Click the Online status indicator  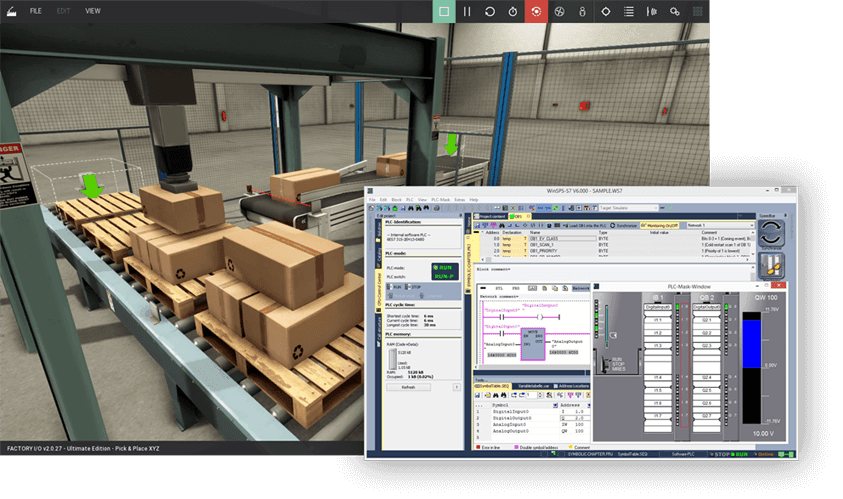pyautogui.click(x=766, y=454)
